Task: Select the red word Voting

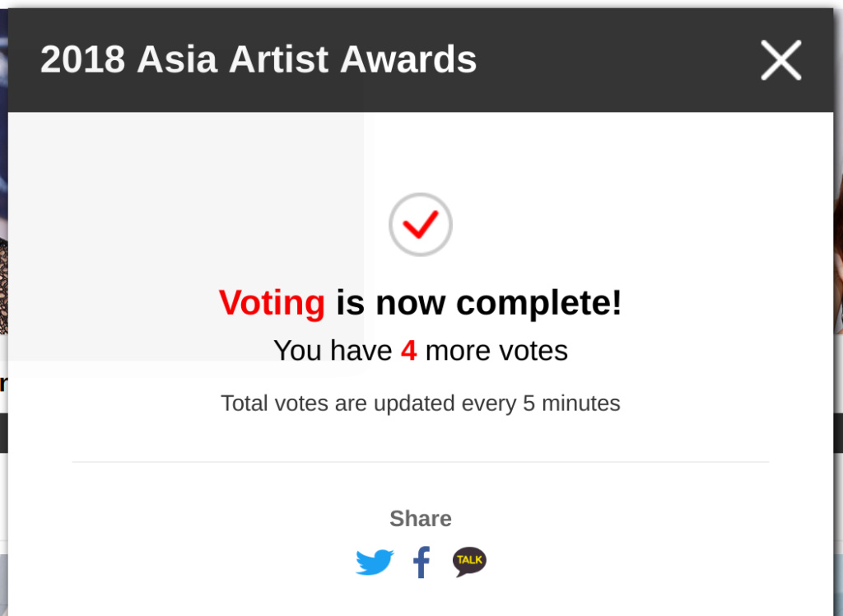Action: pos(272,303)
